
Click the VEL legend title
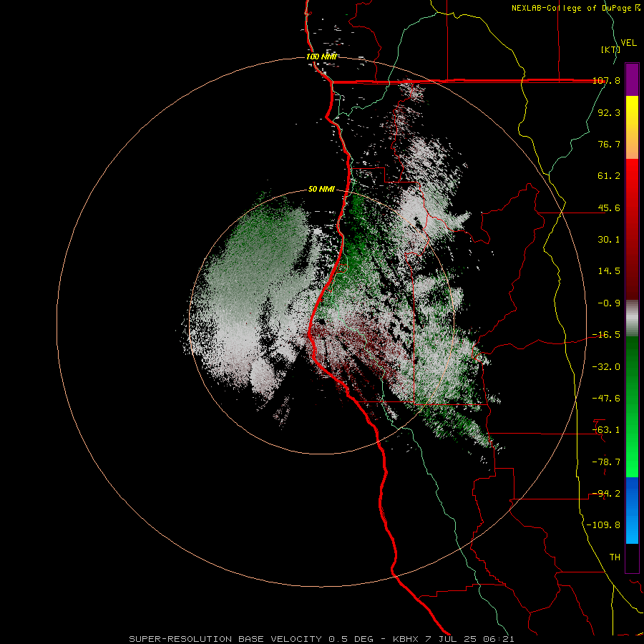click(x=628, y=43)
